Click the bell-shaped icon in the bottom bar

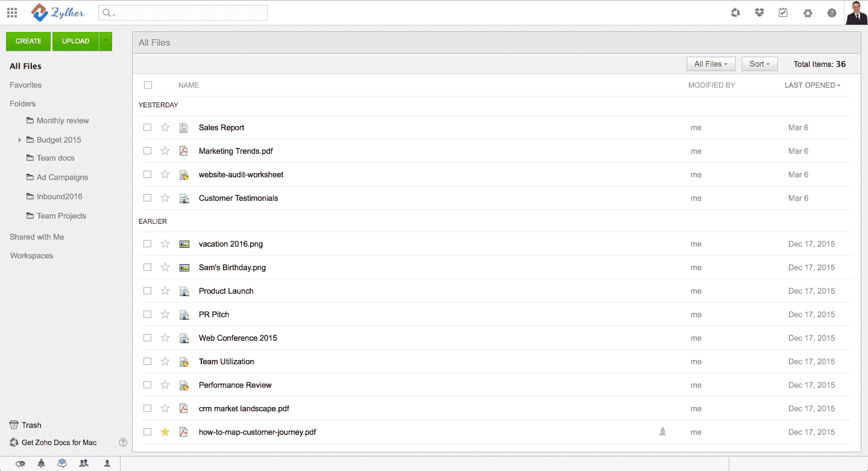[41, 463]
